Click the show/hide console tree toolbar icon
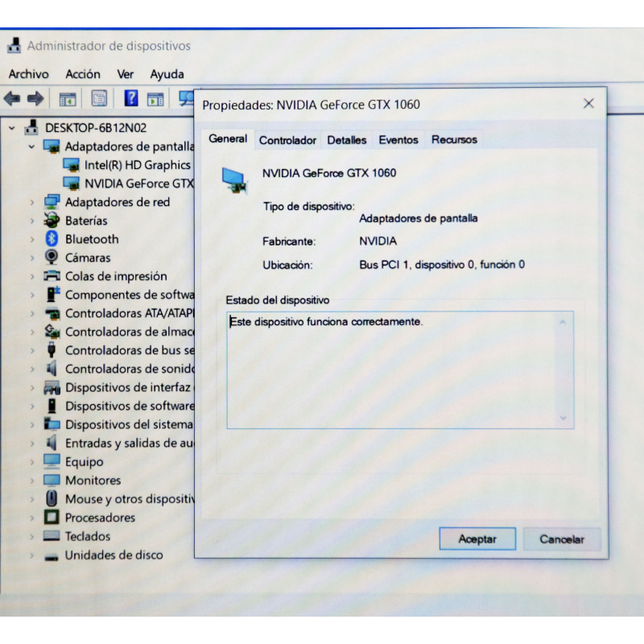This screenshot has height=644, width=644. pos(68,99)
